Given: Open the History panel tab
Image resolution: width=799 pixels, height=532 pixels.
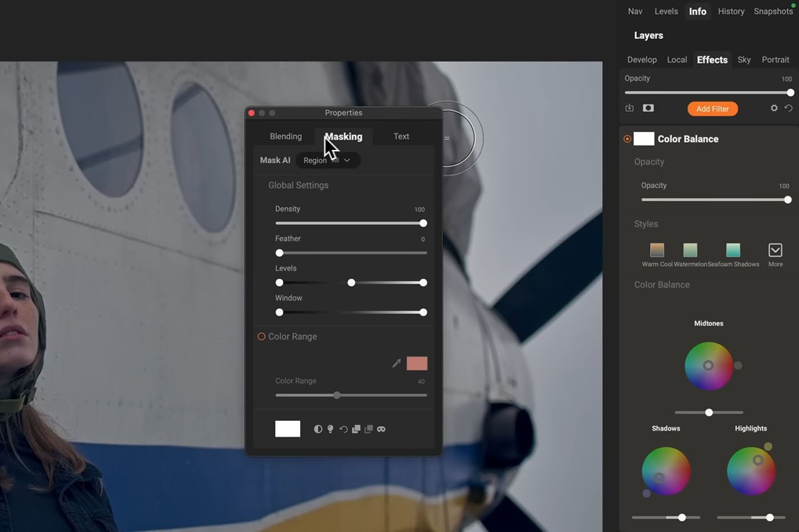Looking at the screenshot, I should click(731, 11).
